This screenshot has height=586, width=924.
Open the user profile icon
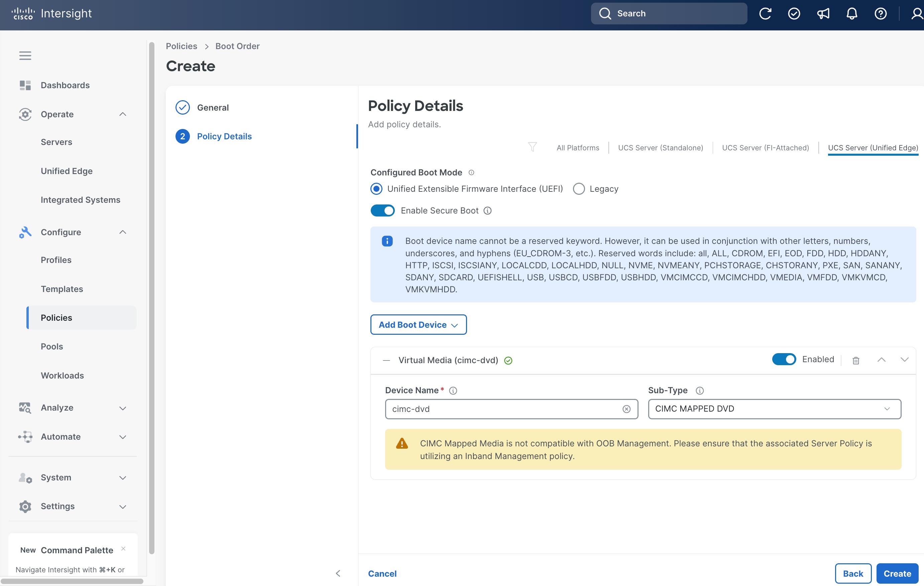pyautogui.click(x=917, y=13)
